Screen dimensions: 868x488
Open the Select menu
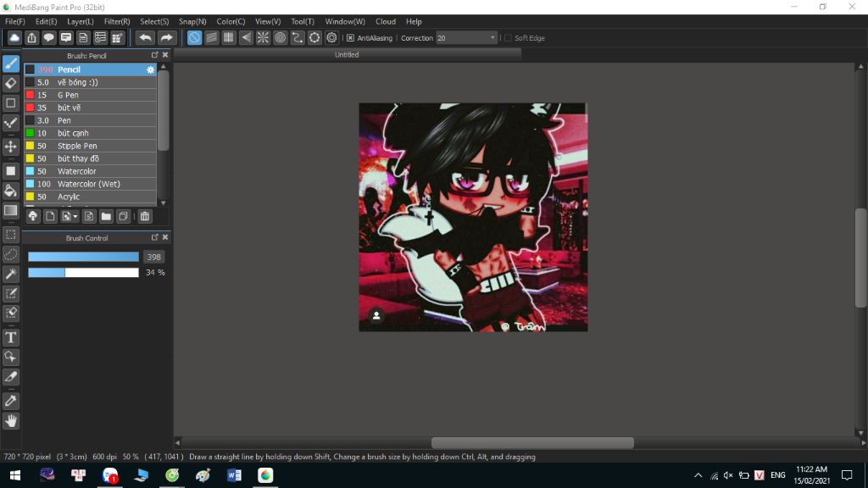pos(154,21)
